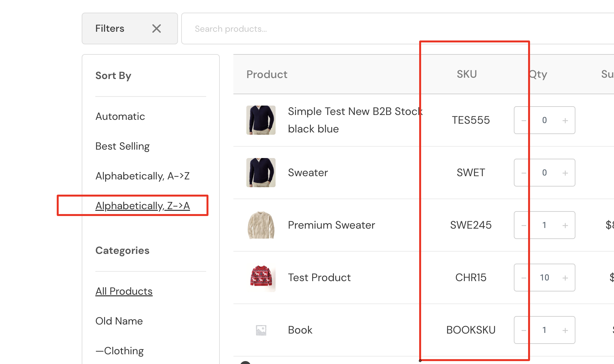Open the Premium Sweater thumbnail image
This screenshot has width=614, height=364.
point(261,225)
